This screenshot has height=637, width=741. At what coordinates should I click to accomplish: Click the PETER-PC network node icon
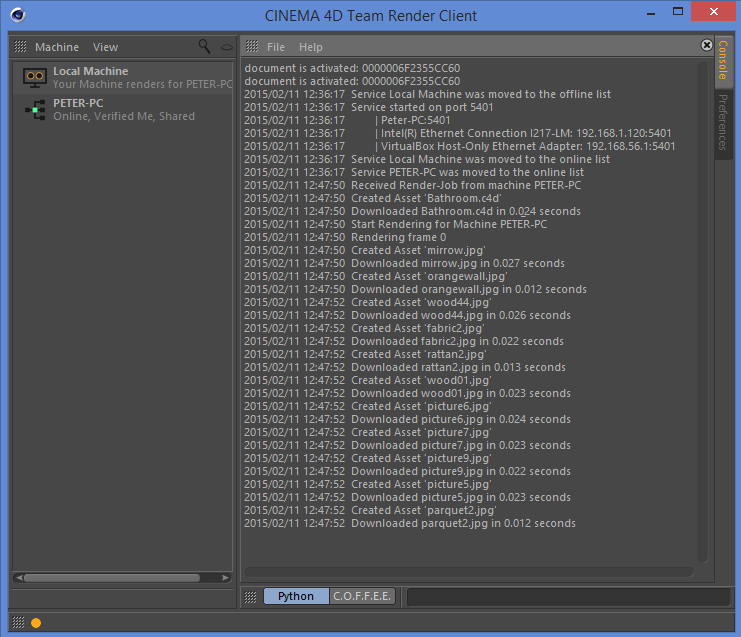pos(35,110)
